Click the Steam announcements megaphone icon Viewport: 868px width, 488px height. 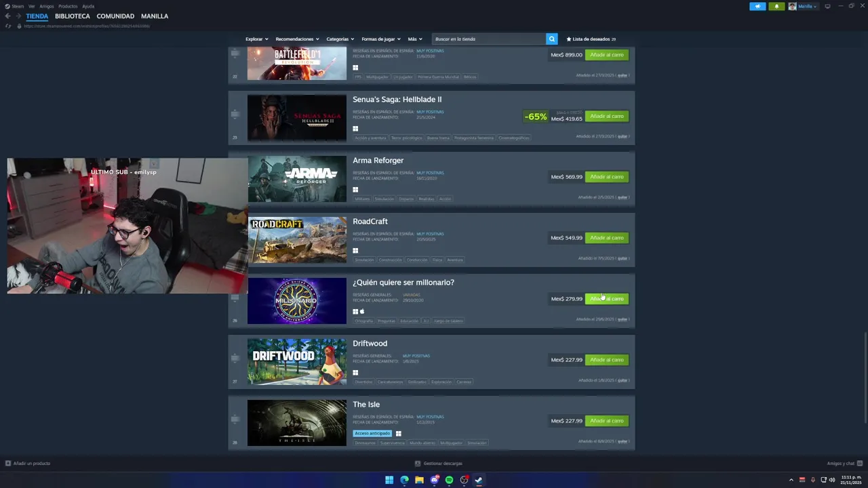(757, 6)
